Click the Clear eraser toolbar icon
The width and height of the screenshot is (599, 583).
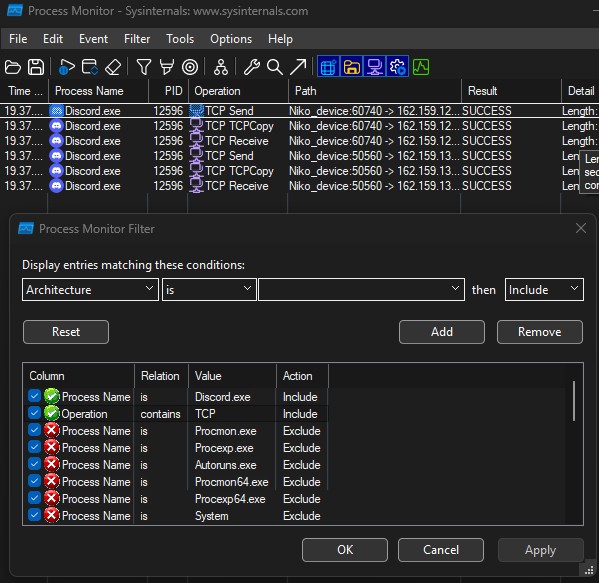pyautogui.click(x=113, y=67)
